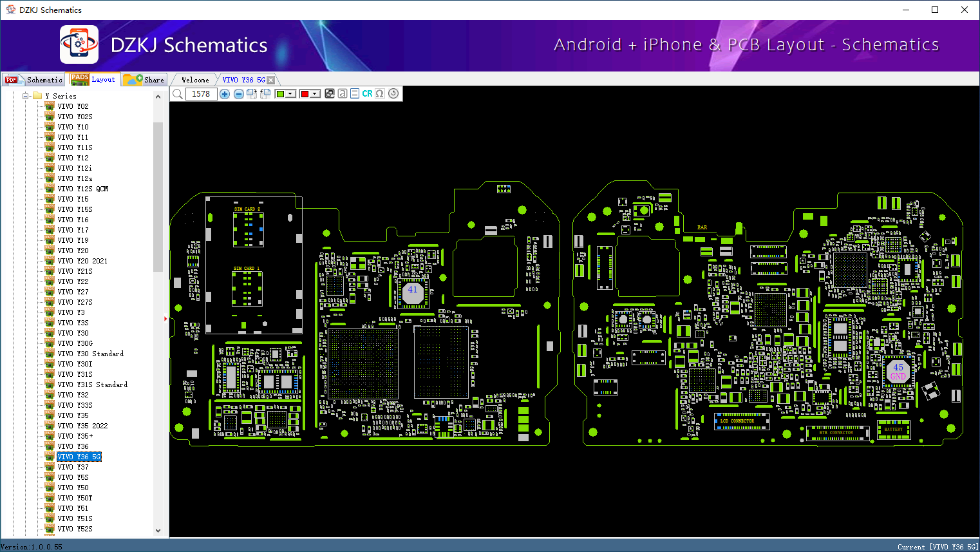Screen dimensions: 980x552
Task: Close the VIVO Y36 5G tab
Action: 271,80
